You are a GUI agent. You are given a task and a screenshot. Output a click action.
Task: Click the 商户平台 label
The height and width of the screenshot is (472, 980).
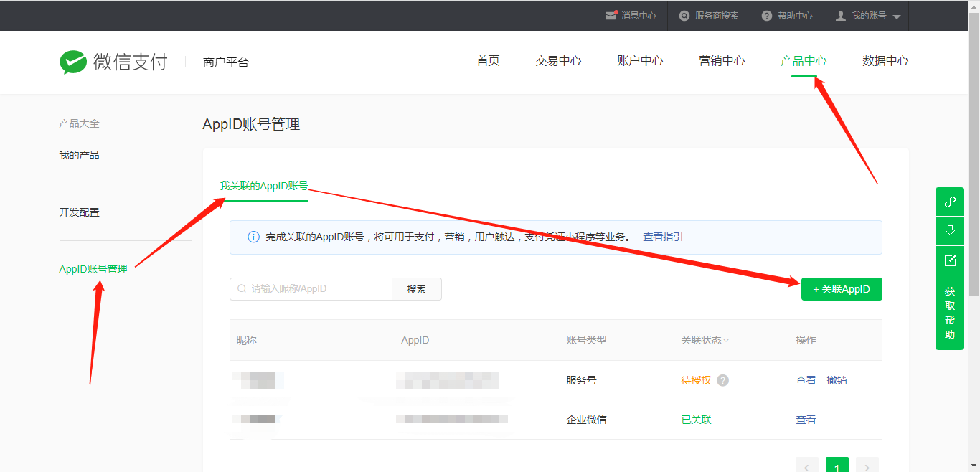click(x=226, y=62)
